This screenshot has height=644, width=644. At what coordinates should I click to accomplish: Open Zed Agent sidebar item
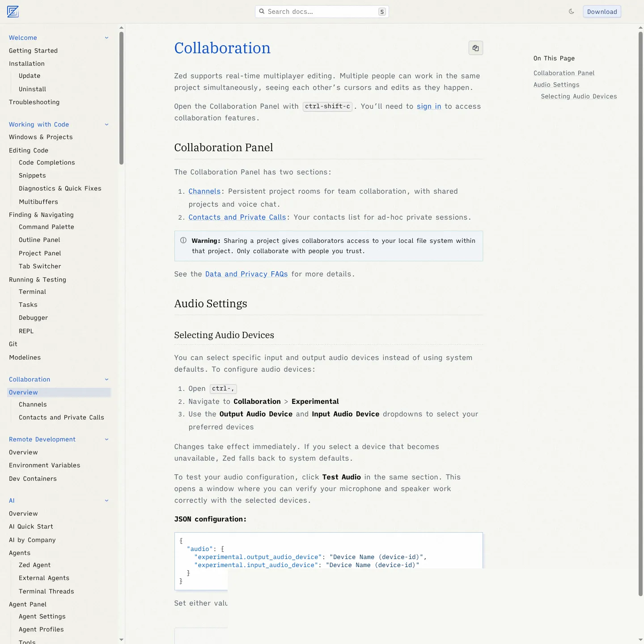click(34, 565)
